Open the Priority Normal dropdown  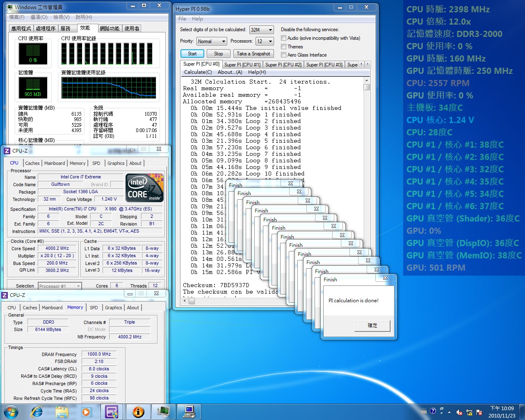click(211, 41)
